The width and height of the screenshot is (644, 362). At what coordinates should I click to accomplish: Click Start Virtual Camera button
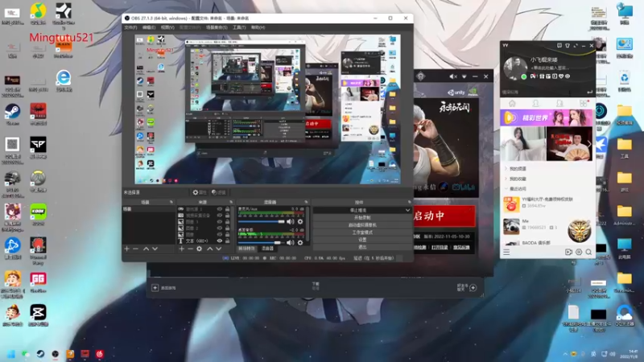point(361,225)
